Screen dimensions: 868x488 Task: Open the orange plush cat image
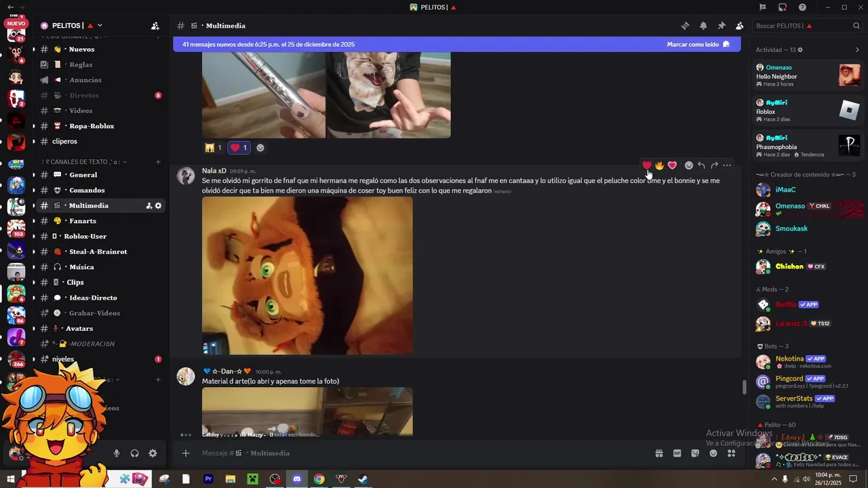pyautogui.click(x=307, y=275)
